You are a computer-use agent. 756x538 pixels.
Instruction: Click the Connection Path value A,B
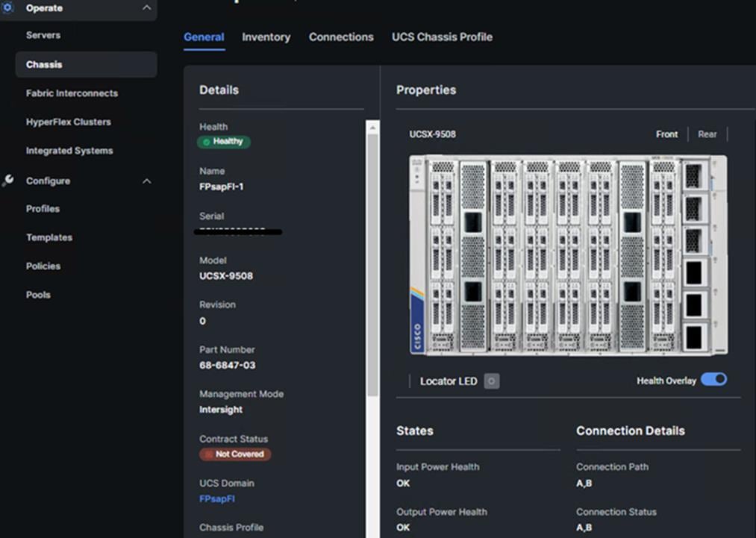tap(584, 483)
